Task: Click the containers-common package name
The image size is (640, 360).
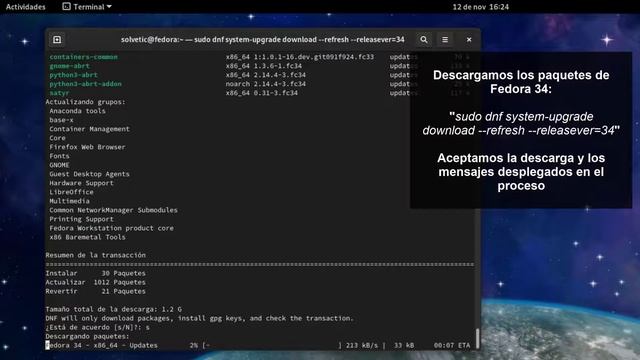Action: (84, 57)
